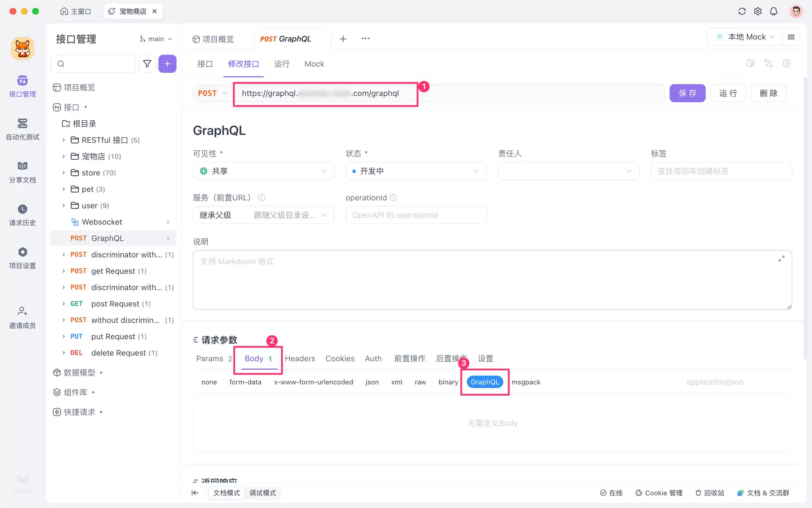Screen dimensions: 812x508
Task: Click the operationId info icon
Action: (x=393, y=198)
